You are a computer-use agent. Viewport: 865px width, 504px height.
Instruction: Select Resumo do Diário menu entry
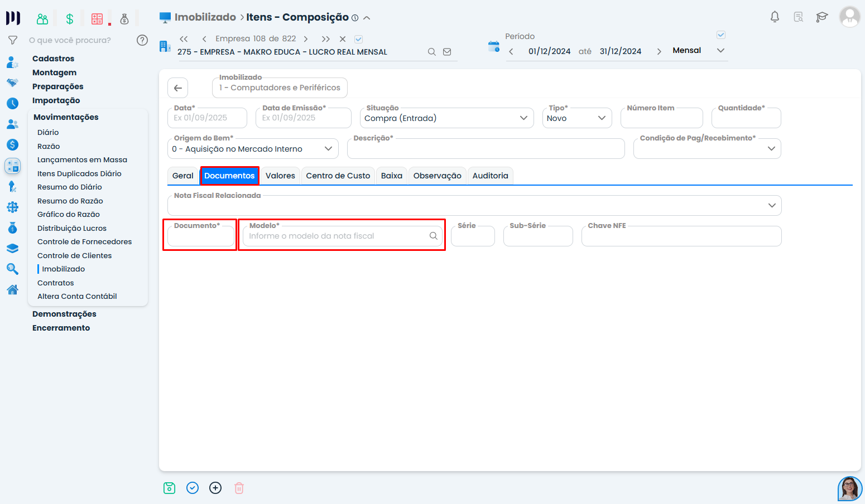(70, 187)
